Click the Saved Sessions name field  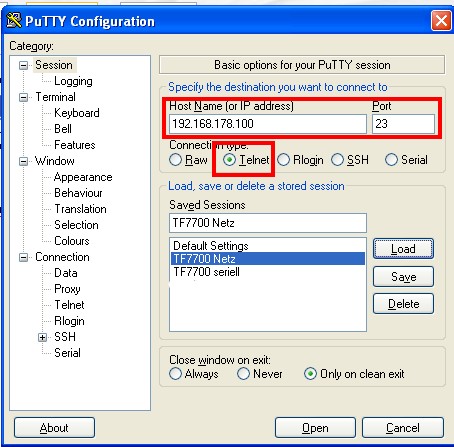click(x=268, y=223)
